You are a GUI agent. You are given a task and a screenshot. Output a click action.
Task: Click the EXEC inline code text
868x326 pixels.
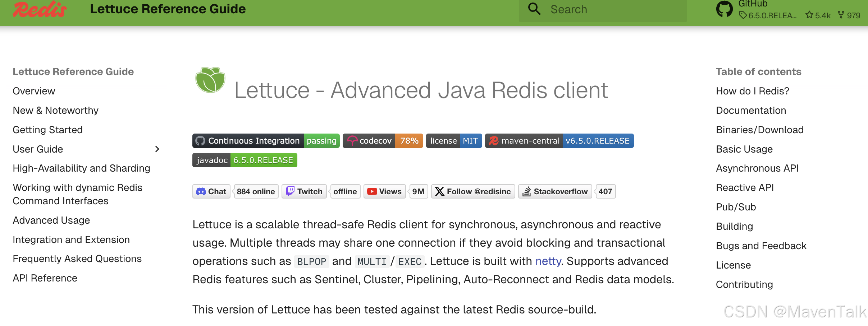[410, 262]
